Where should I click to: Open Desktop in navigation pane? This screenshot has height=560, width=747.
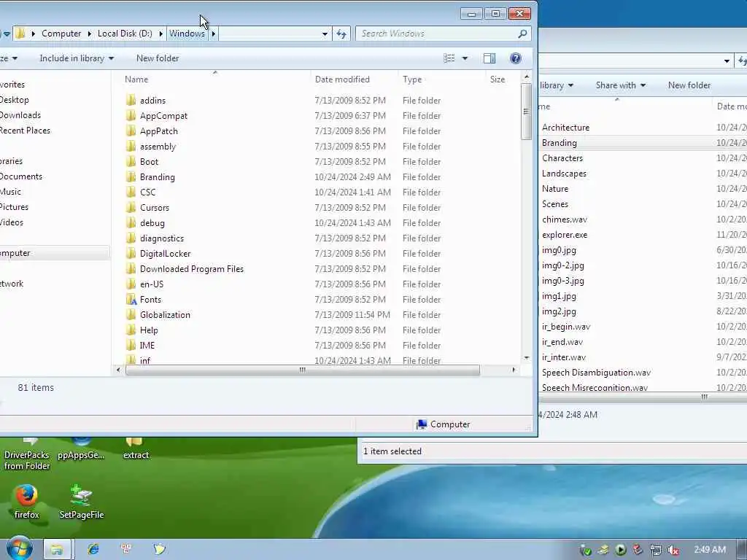click(15, 100)
